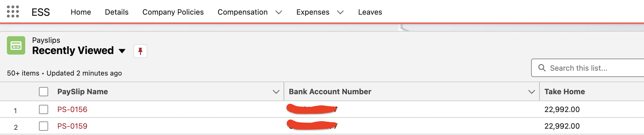Show PaySlip Name column actions chevron
This screenshot has height=135, width=644.
pos(276,92)
